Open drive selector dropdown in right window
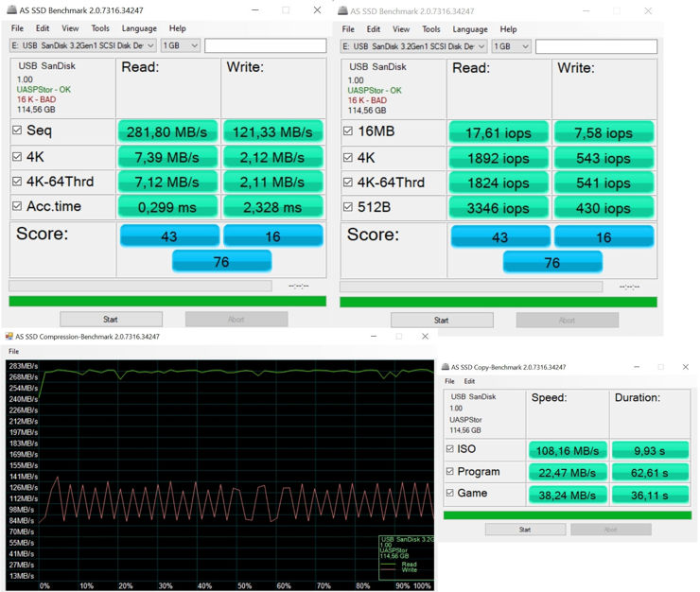Viewport: 700px width, 592px height. click(413, 46)
